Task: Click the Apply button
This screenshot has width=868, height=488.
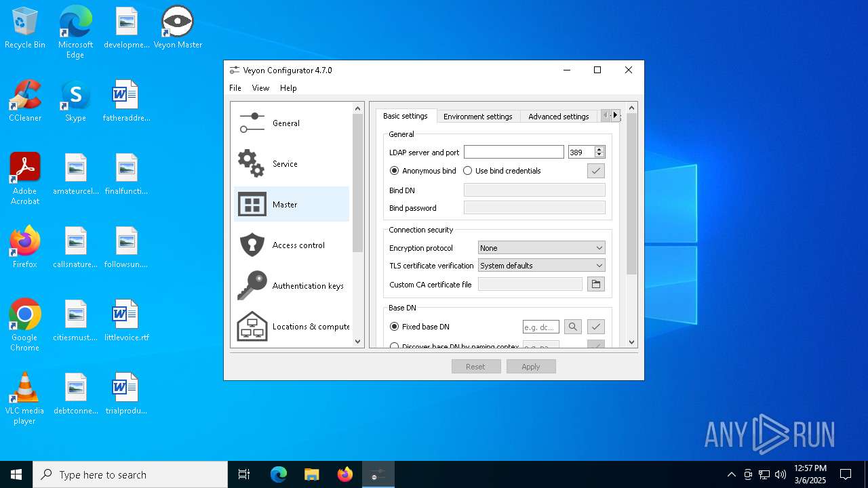Action: [x=531, y=367]
